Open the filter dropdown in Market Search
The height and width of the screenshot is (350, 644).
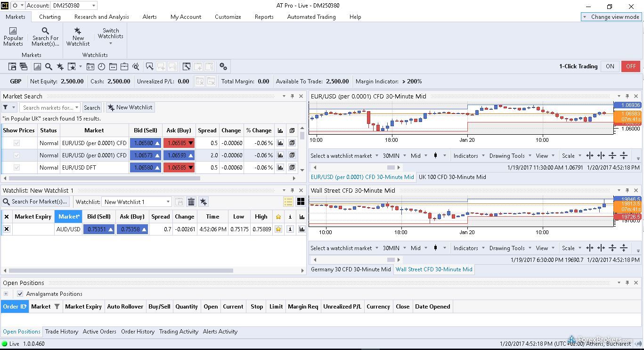click(9, 107)
